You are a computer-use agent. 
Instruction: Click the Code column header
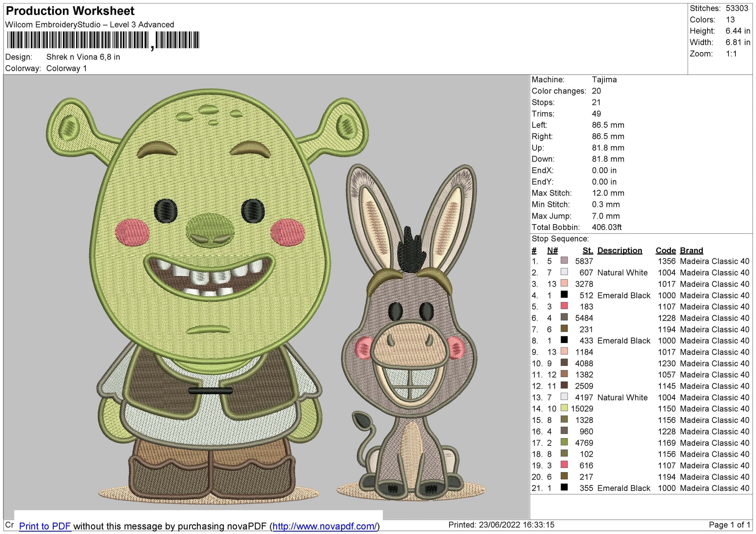(666, 250)
